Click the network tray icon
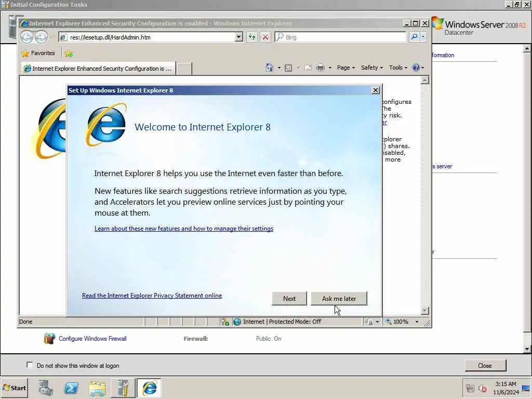The height and width of the screenshot is (399, 532). [x=470, y=388]
